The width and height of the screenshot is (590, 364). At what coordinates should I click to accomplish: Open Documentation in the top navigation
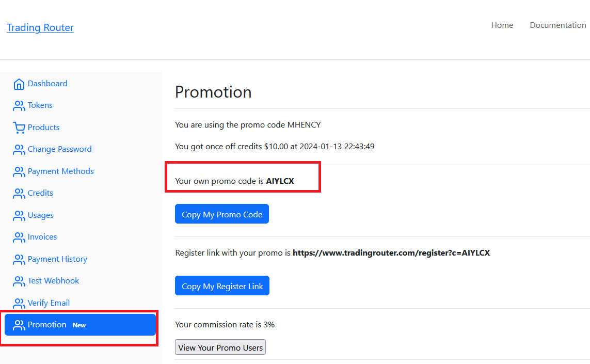[x=557, y=25]
